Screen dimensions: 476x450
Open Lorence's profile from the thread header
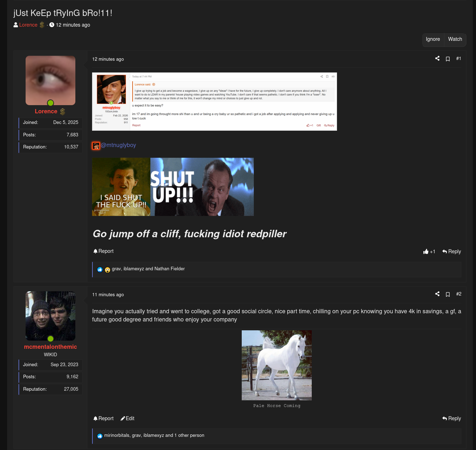28,25
